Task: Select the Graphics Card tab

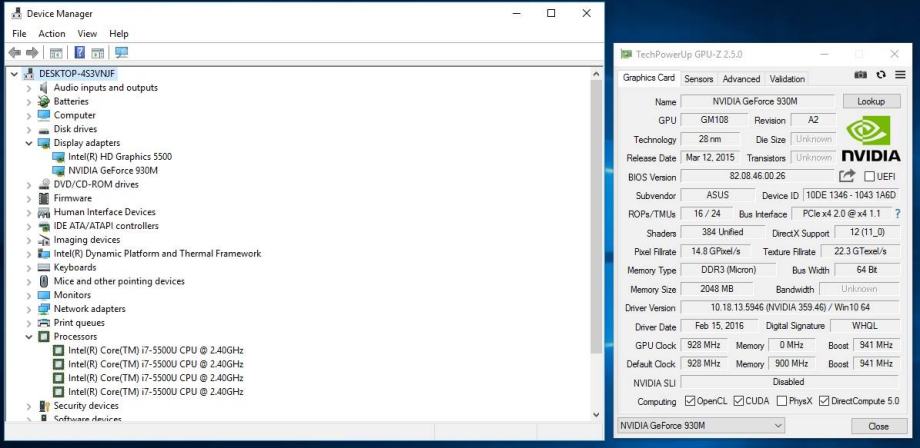Action: point(649,78)
